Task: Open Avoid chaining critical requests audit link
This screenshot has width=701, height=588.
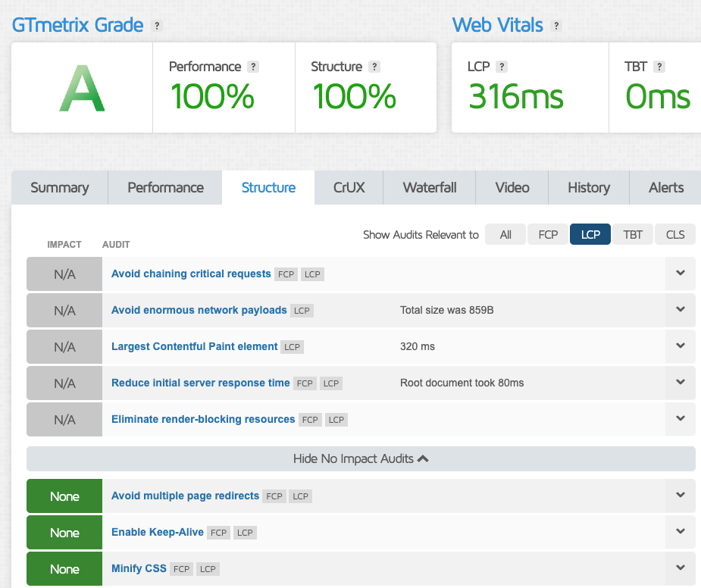Action: pos(191,274)
